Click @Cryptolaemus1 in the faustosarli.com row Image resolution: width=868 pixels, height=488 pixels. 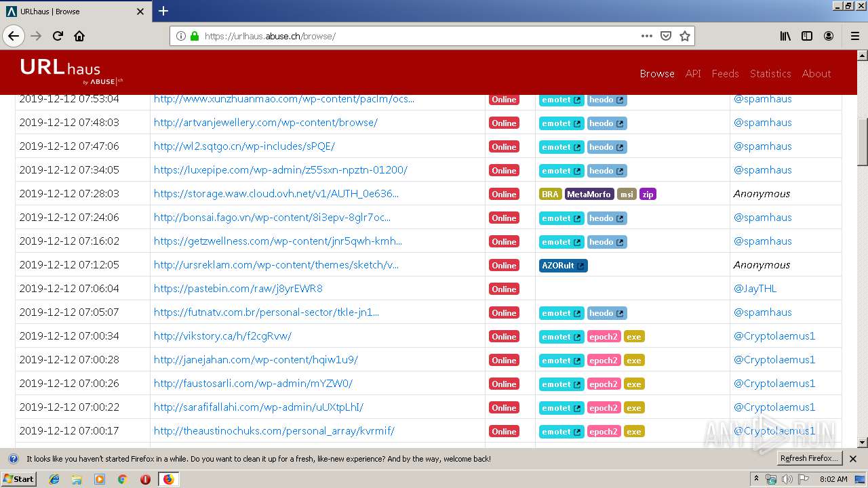(774, 384)
